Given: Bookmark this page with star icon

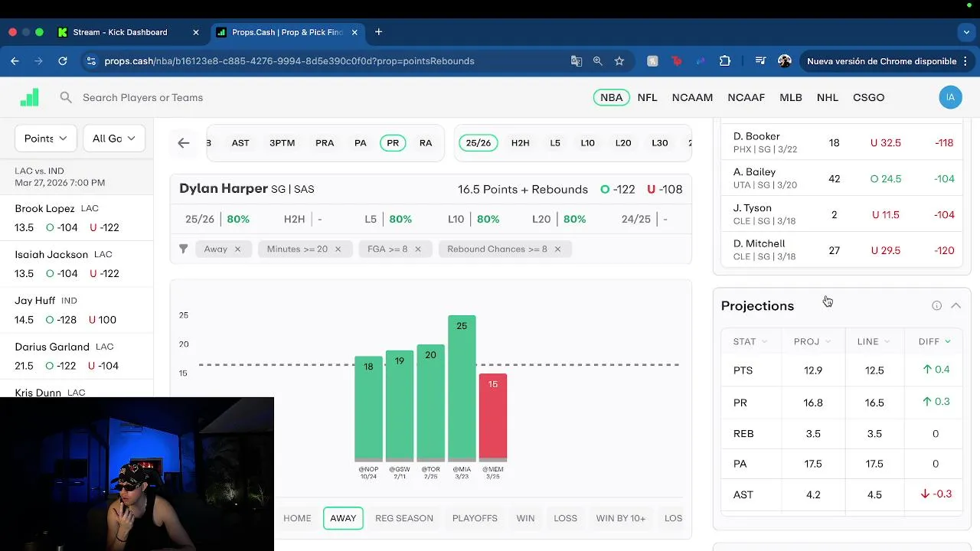Looking at the screenshot, I should click(x=619, y=61).
